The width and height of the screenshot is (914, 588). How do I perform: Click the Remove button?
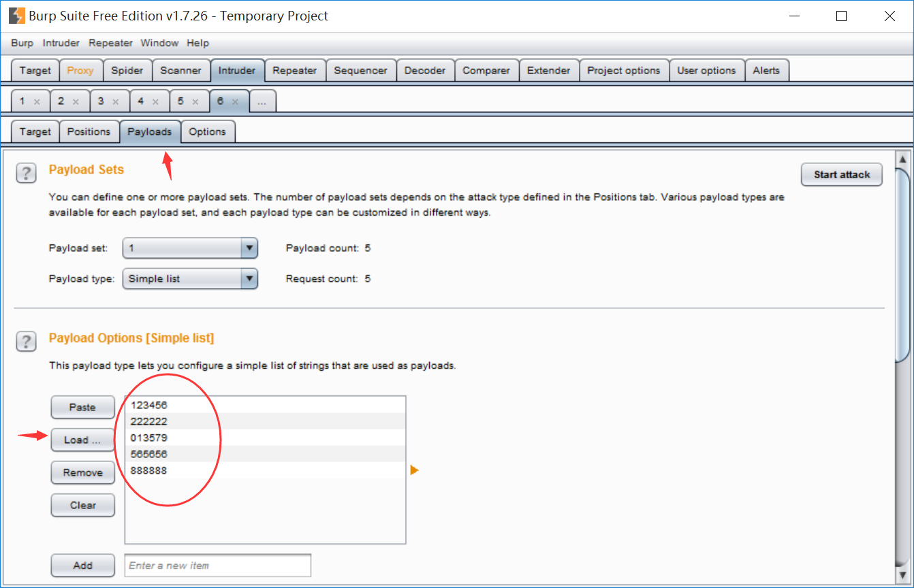(82, 472)
